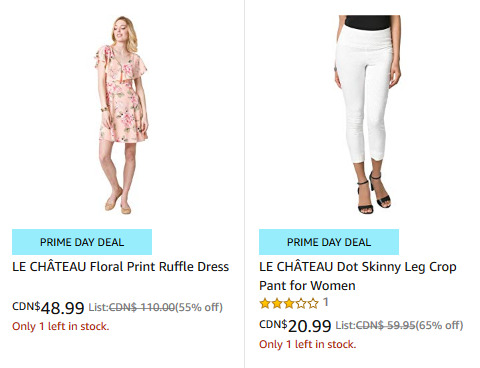This screenshot has height=368, width=480.
Task: Click Prime Day Deal badge above crop pant
Action: pos(329,242)
